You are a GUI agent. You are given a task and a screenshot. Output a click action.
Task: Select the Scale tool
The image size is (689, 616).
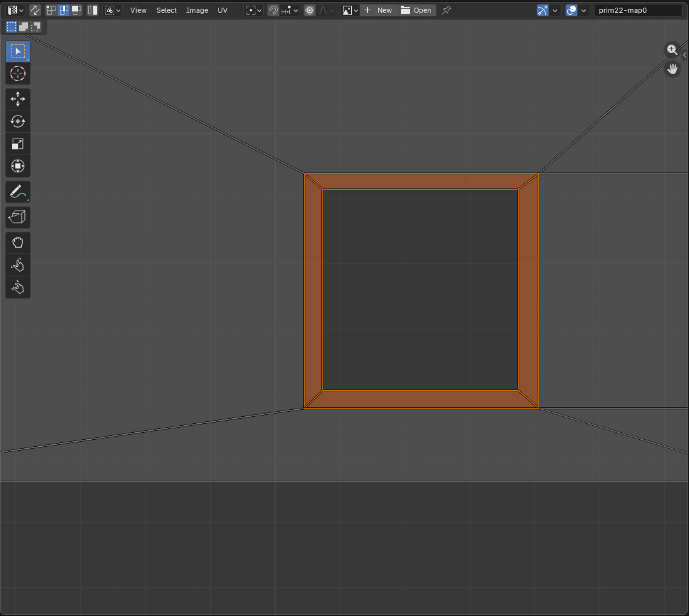tap(18, 144)
